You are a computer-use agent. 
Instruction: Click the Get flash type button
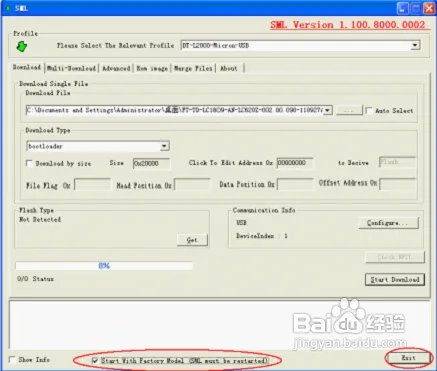(192, 240)
